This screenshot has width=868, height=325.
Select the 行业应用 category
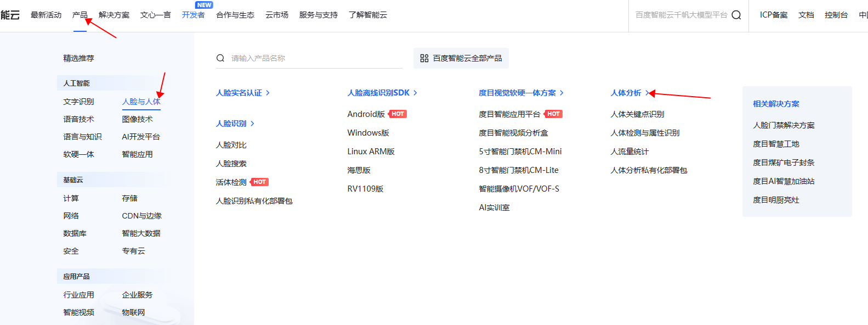pos(78,295)
